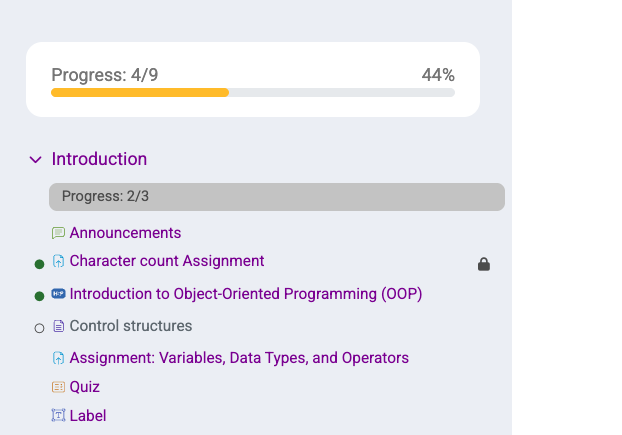Mark Control structures complete via empty circle
622x435 pixels.
39,328
